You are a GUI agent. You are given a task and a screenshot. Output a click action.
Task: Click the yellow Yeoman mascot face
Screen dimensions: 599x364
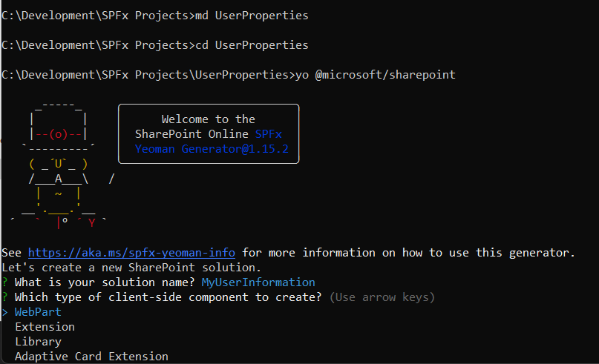coord(58,164)
